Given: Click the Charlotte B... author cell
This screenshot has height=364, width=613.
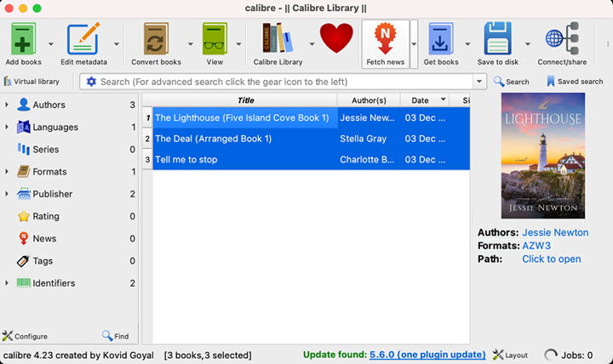Looking at the screenshot, I should click(x=367, y=159).
